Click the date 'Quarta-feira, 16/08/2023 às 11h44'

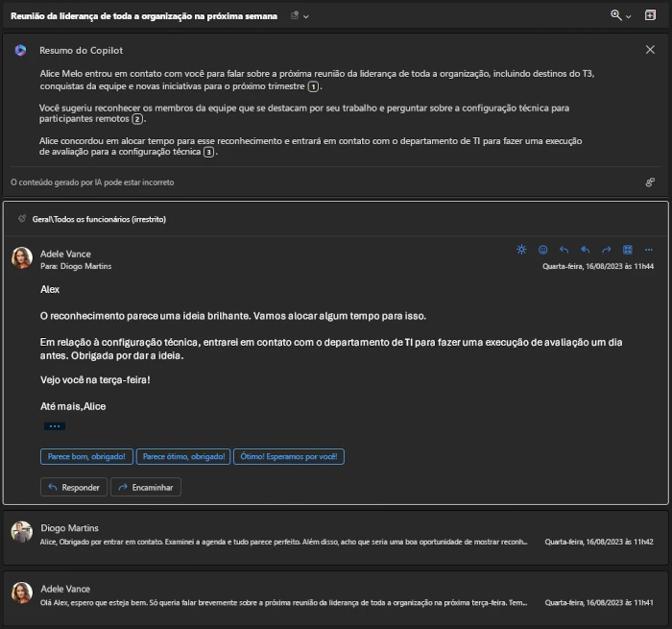(598, 266)
